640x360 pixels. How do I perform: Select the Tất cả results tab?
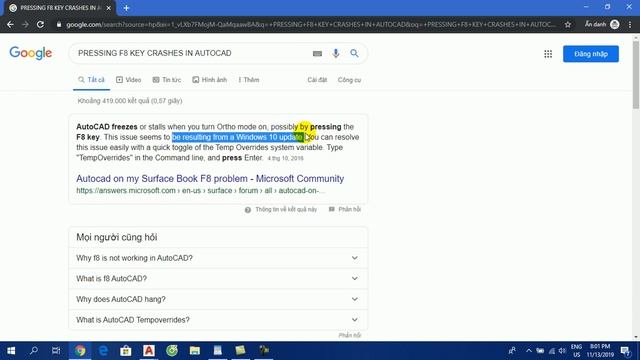click(x=91, y=80)
